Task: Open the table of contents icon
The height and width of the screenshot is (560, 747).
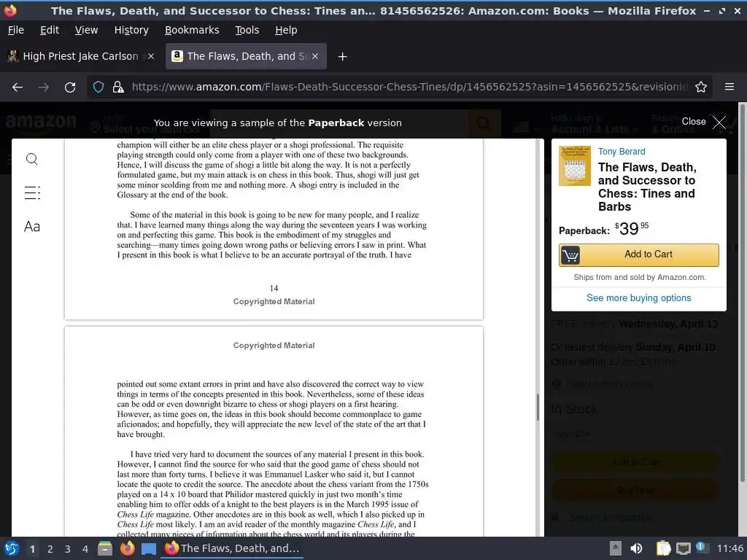Action: click(x=32, y=192)
